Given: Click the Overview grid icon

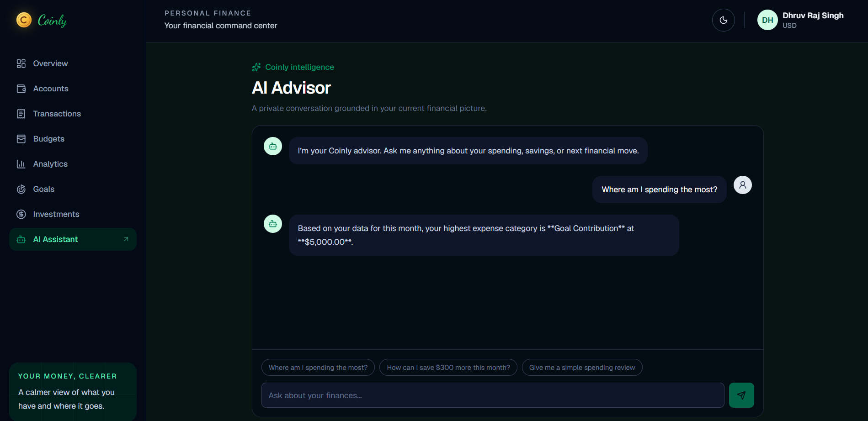Looking at the screenshot, I should pyautogui.click(x=21, y=63).
